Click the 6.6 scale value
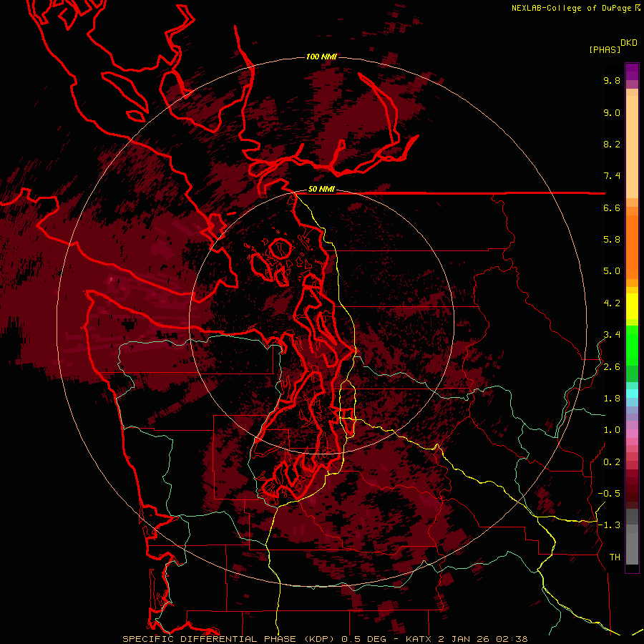This screenshot has height=644, width=644. [612, 208]
